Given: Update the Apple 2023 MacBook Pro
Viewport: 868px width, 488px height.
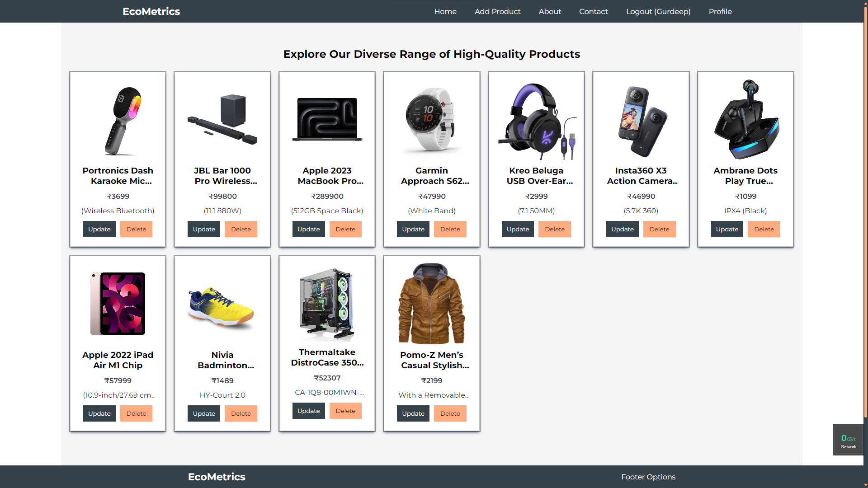Looking at the screenshot, I should tap(309, 229).
